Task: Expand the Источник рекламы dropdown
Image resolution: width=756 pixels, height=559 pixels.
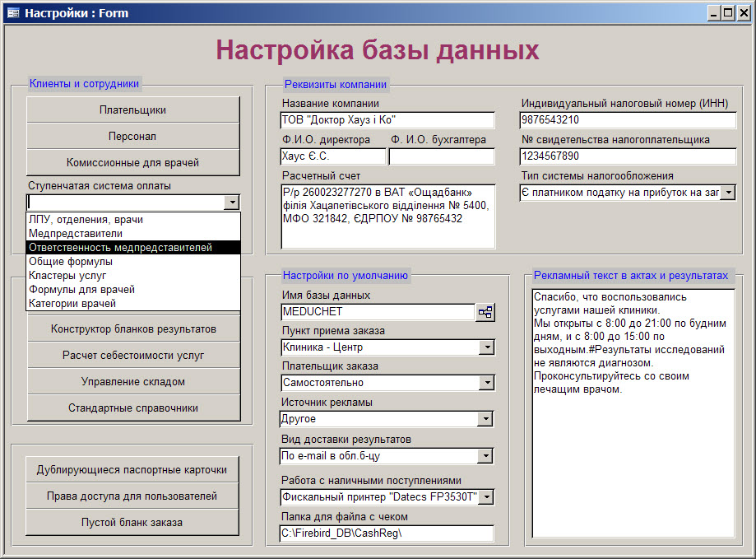Action: (x=485, y=419)
